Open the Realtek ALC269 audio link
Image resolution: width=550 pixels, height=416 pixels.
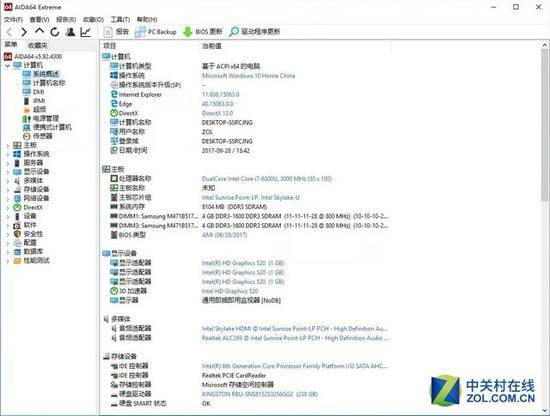[295, 338]
